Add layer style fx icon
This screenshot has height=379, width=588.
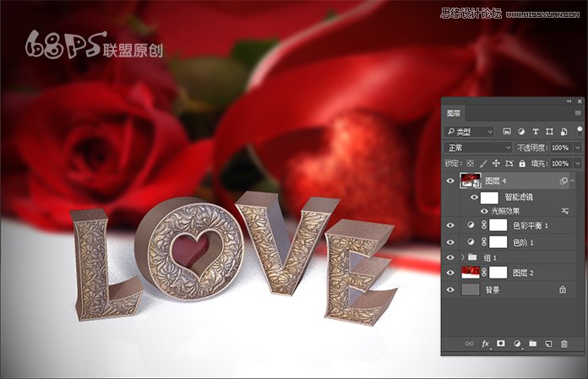pyautogui.click(x=485, y=344)
